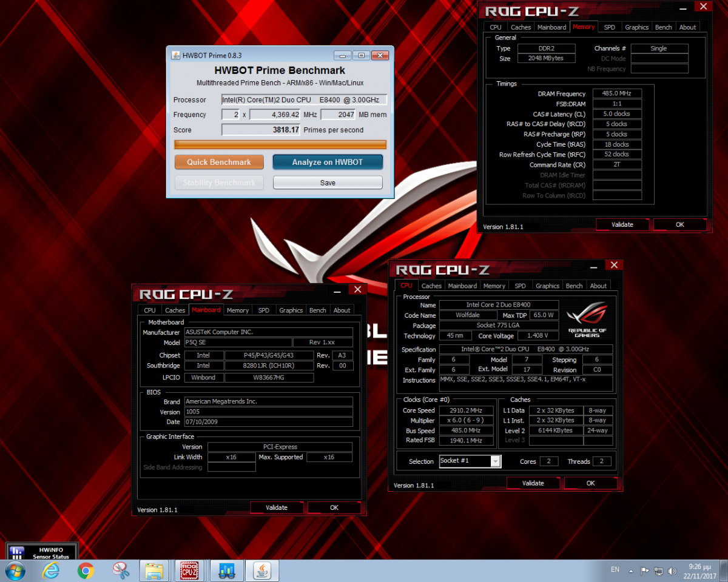Viewport: 728px width, 582px height.
Task: Open SPD tab in bottom-left Mainboard window
Action: point(264,310)
